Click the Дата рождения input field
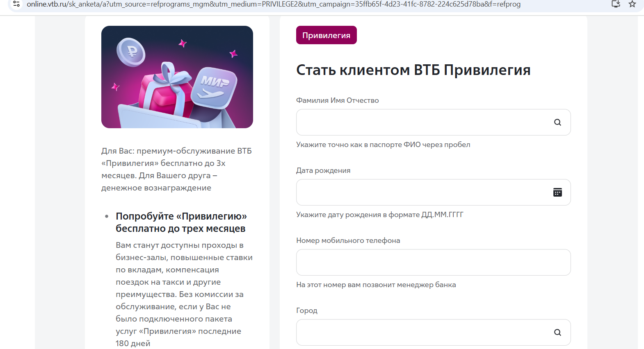 point(433,192)
